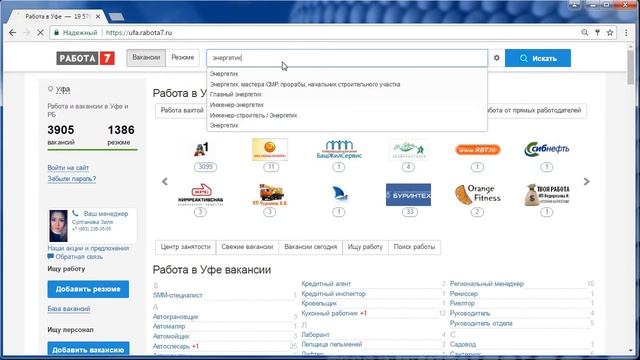Viewport: 640px width, 360px height.
Task: Close the Работа в Уфе browser tab
Action: 98,17
